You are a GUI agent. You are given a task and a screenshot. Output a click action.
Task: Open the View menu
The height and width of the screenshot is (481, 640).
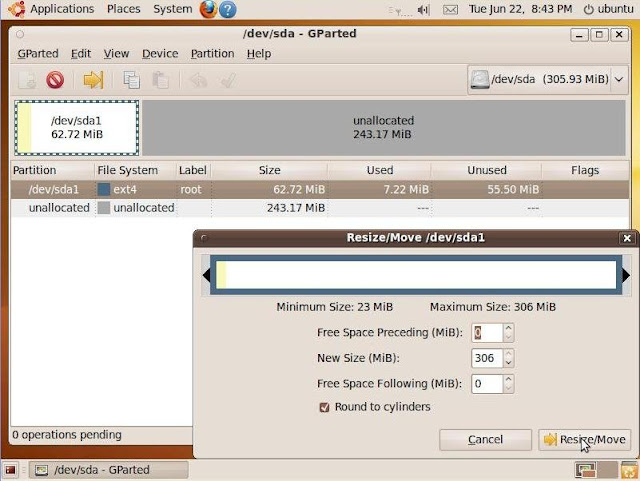(116, 53)
